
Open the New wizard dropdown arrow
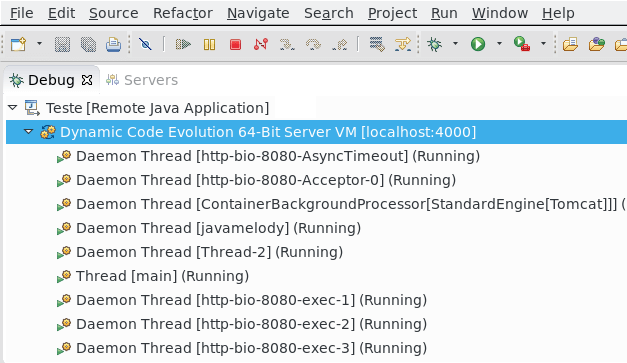[x=39, y=43]
